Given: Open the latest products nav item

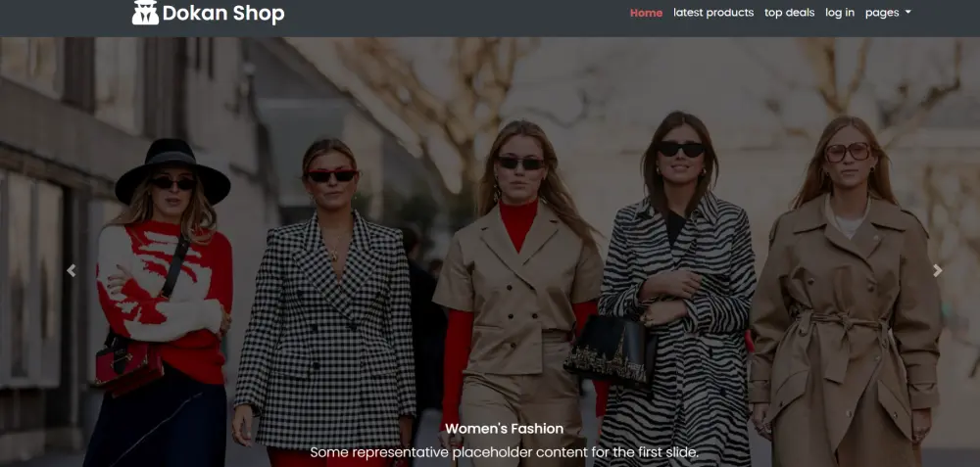Looking at the screenshot, I should (713, 13).
